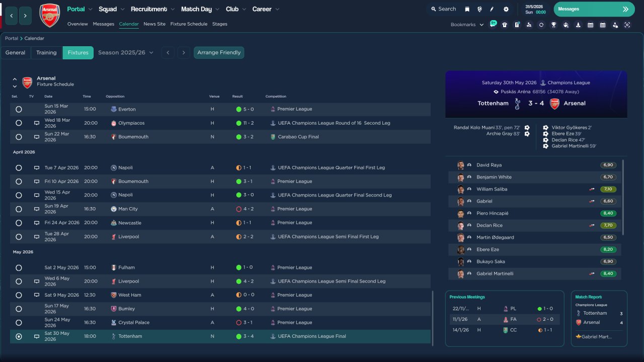Click the TV icon on the Olympiacos row
Viewport: 644px width, 362px height.
[37, 123]
